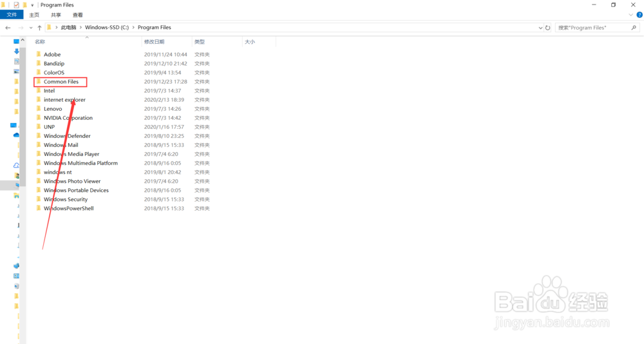Image resolution: width=644 pixels, height=344 pixels.
Task: Click the forward navigation arrow
Action: (x=21, y=28)
